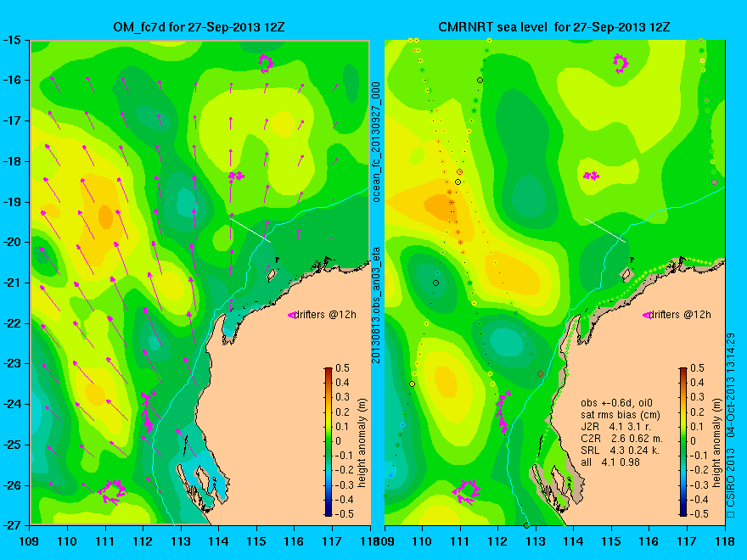Click the SRL statistics row
The image size is (747, 560).
(620, 450)
